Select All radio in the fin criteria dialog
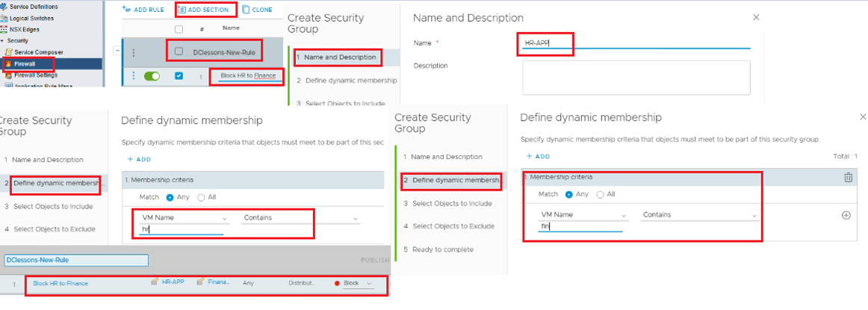Screen dimensions: 868x310 click(600, 194)
